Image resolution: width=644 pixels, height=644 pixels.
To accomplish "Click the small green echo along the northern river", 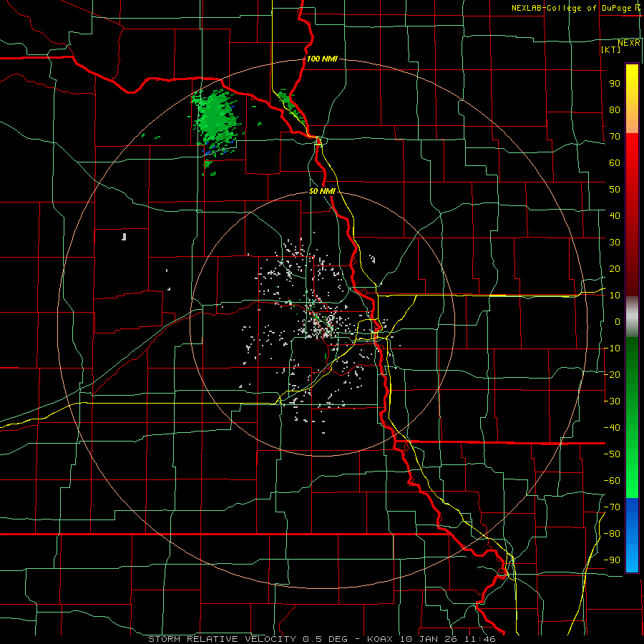I will [291, 104].
